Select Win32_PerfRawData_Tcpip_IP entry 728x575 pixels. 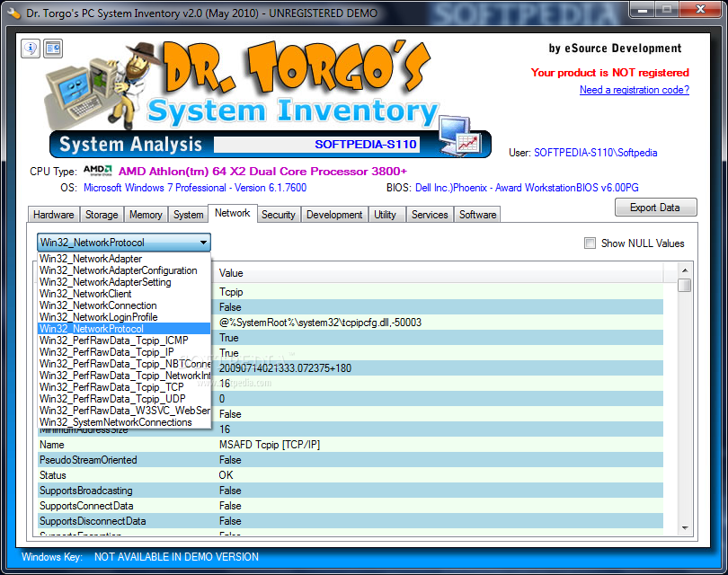coord(123,352)
